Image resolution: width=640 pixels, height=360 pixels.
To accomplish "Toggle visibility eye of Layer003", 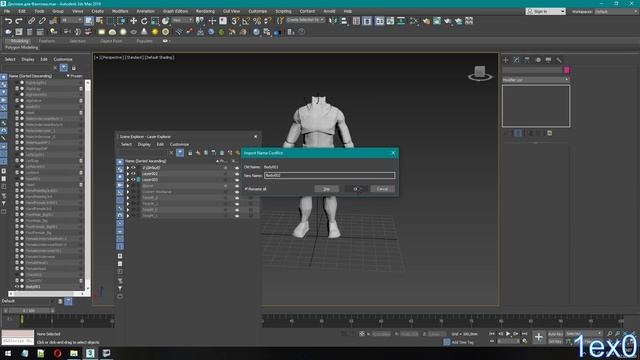I will 133,180.
